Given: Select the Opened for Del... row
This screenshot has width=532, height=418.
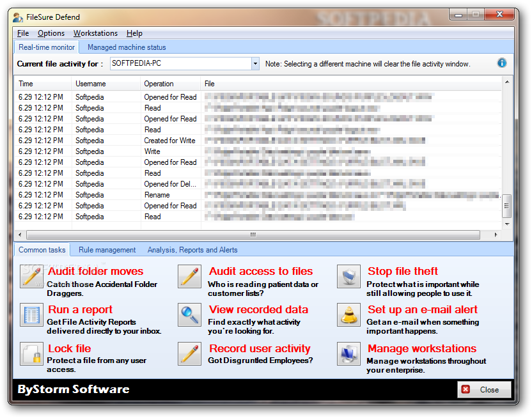Looking at the screenshot, I should [x=258, y=183].
